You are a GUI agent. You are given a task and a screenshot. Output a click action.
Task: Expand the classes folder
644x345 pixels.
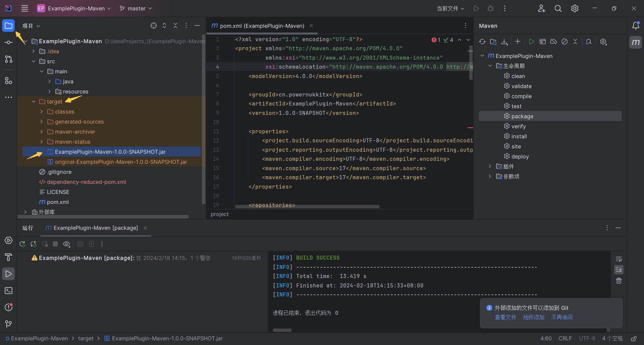point(41,112)
